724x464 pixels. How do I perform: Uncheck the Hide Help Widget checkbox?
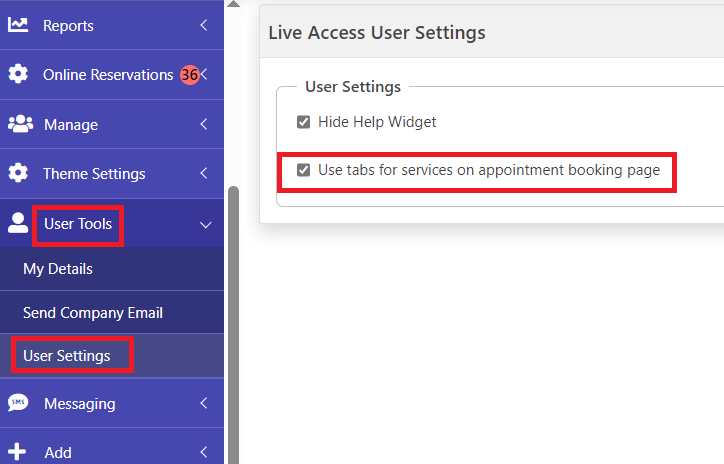tap(303, 122)
